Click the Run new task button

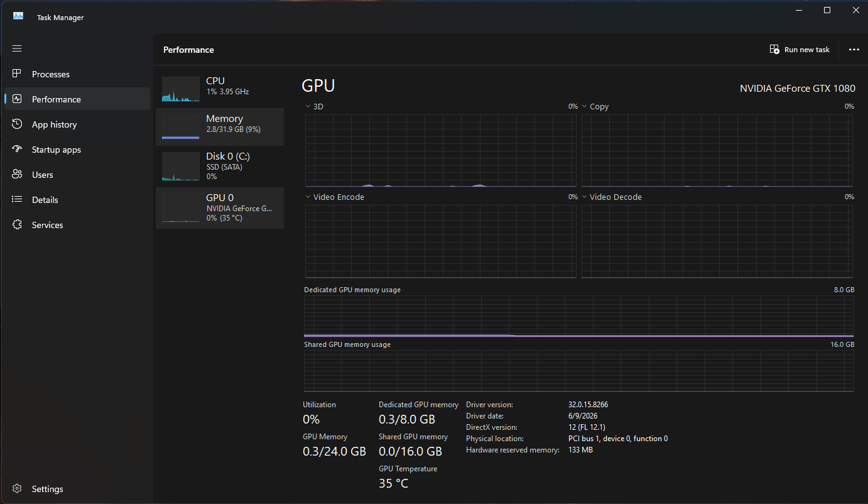(800, 50)
